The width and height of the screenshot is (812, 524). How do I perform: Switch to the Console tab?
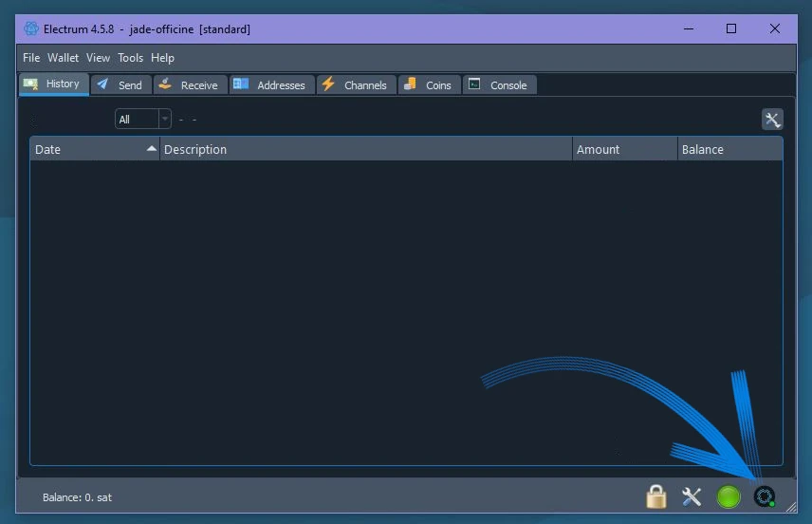498,85
